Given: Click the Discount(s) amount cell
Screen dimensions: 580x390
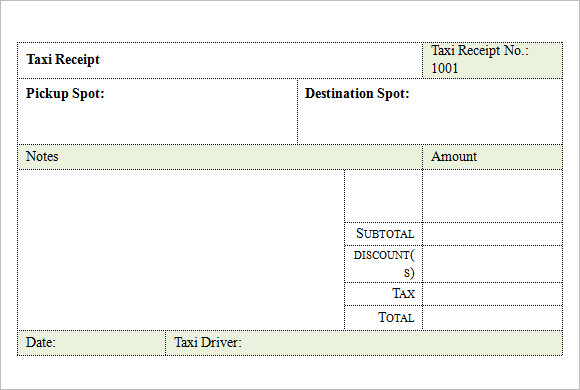Looking at the screenshot, I should (493, 264).
